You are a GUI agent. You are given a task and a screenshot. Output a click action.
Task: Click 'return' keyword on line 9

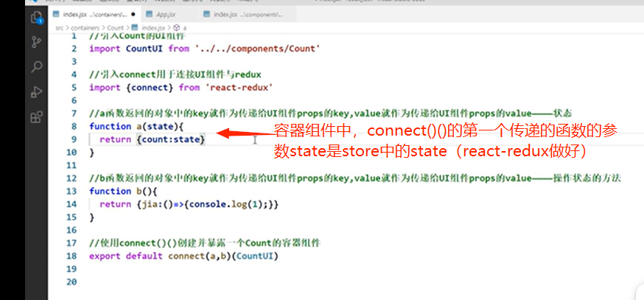pyautogui.click(x=115, y=139)
